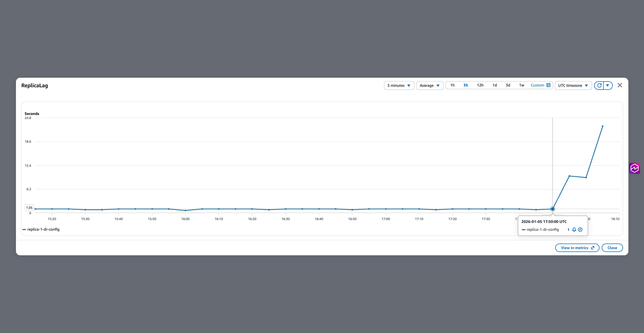Open the 5 minutes period dropdown
644x333 pixels.
[x=399, y=85]
